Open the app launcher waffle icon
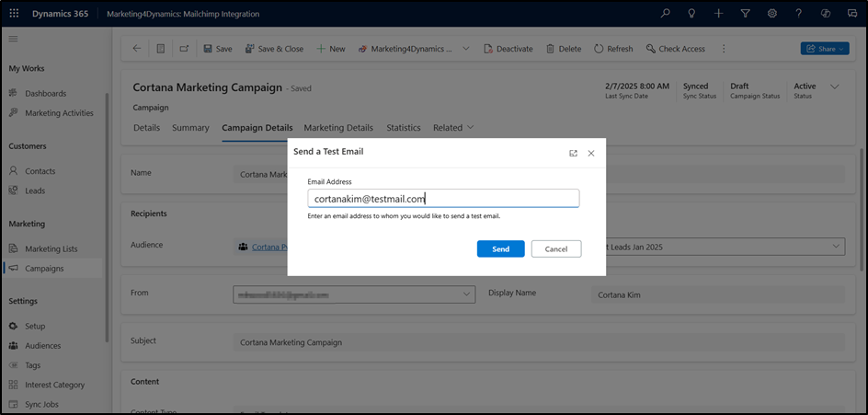 coord(14,14)
